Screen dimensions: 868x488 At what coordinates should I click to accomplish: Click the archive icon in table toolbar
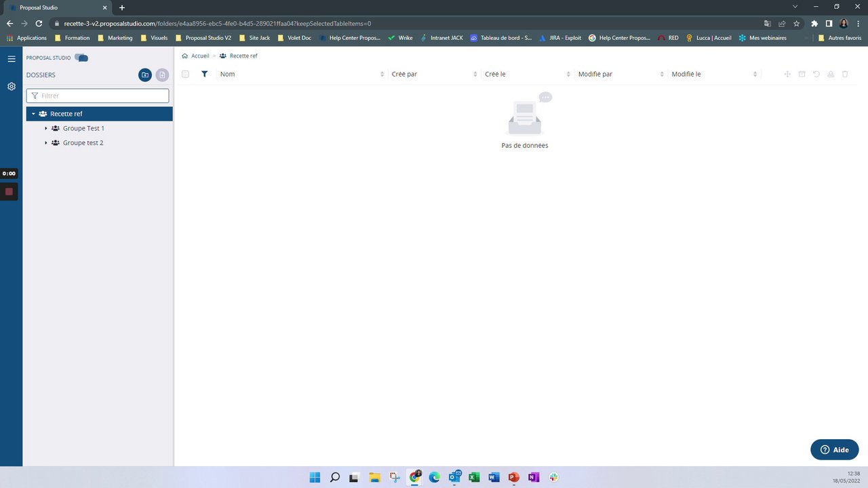[x=802, y=74]
